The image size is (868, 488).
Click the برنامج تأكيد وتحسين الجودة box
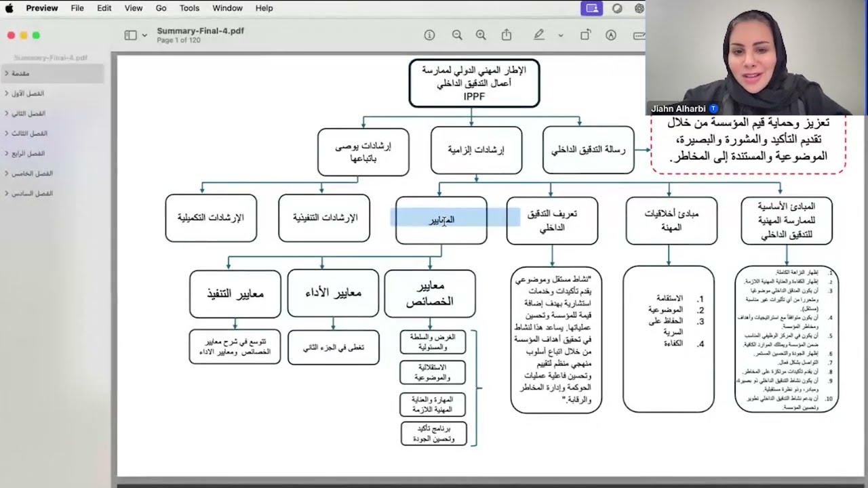(x=434, y=434)
